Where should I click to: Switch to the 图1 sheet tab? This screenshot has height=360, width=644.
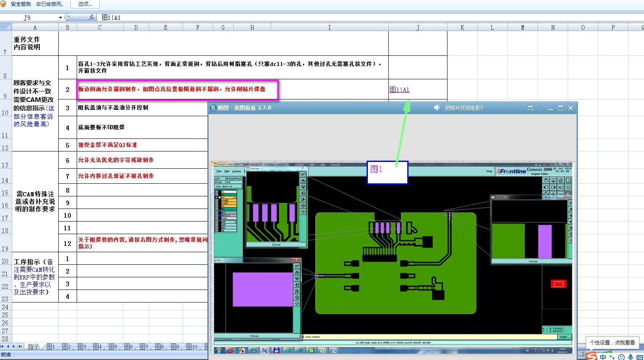coord(51,347)
